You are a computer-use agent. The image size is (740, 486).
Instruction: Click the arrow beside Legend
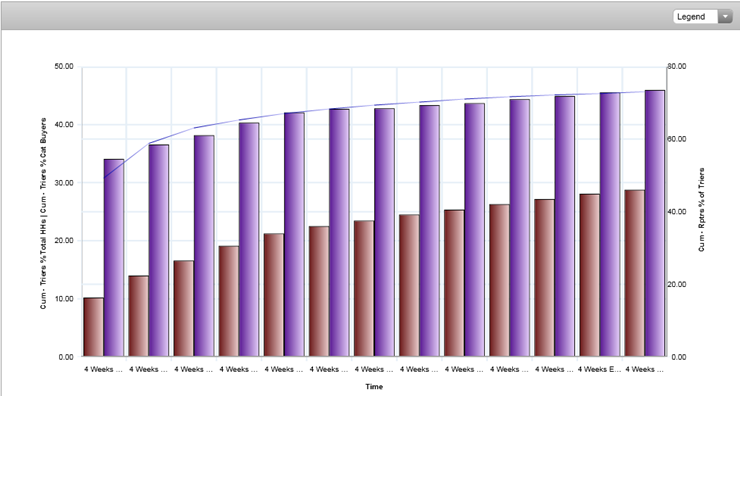(x=724, y=17)
